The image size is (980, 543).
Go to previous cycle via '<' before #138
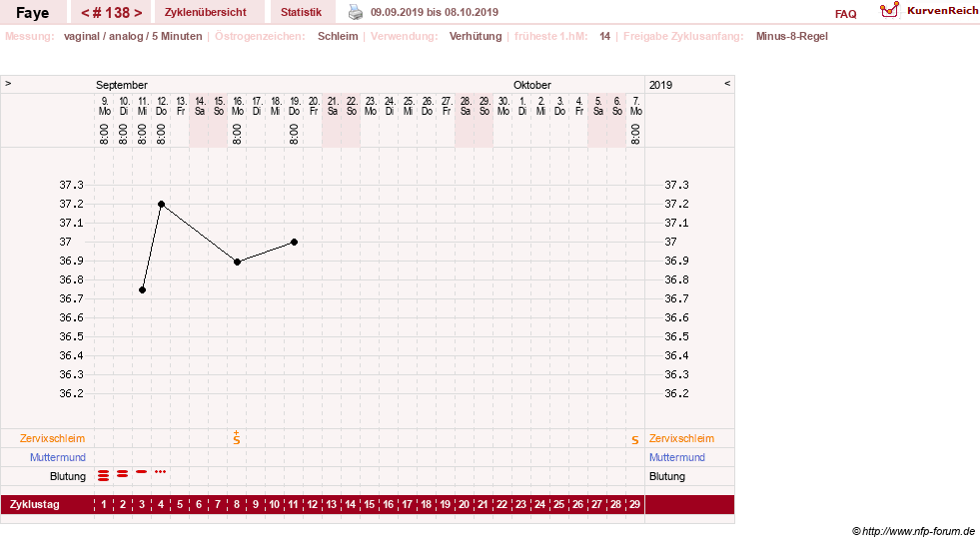click(x=84, y=13)
